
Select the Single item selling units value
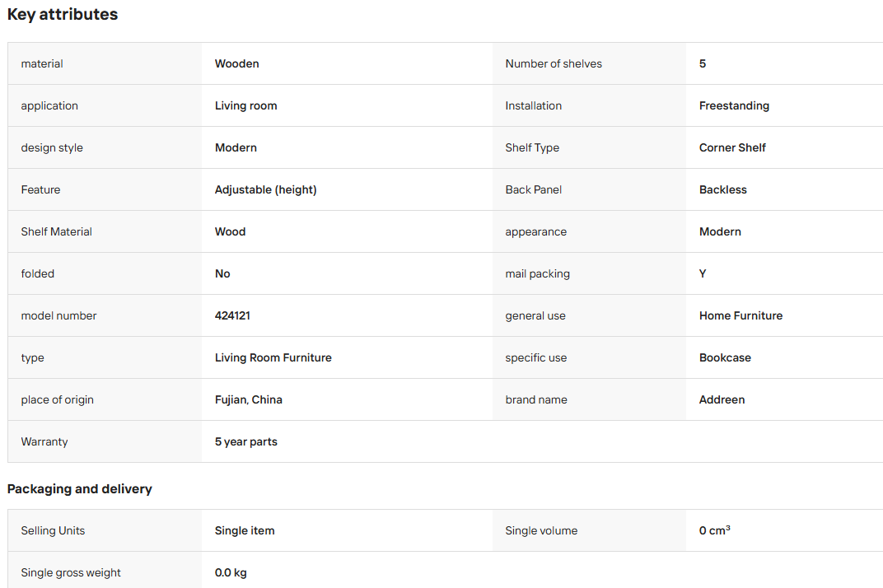245,530
